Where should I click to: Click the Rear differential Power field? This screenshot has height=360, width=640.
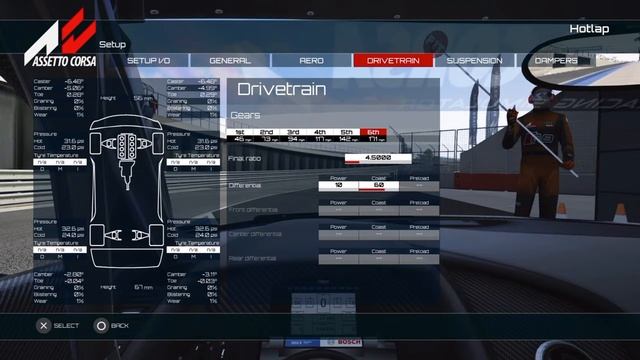tap(338, 259)
